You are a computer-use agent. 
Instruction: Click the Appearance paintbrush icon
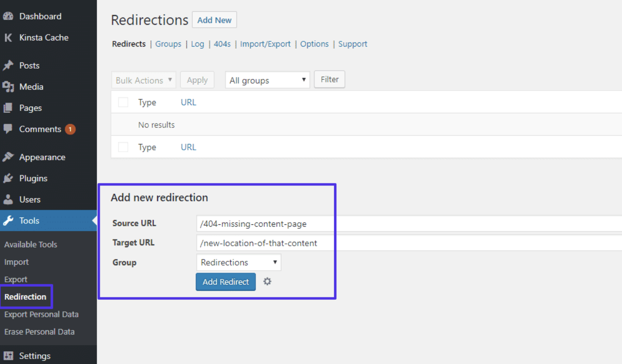[8, 157]
